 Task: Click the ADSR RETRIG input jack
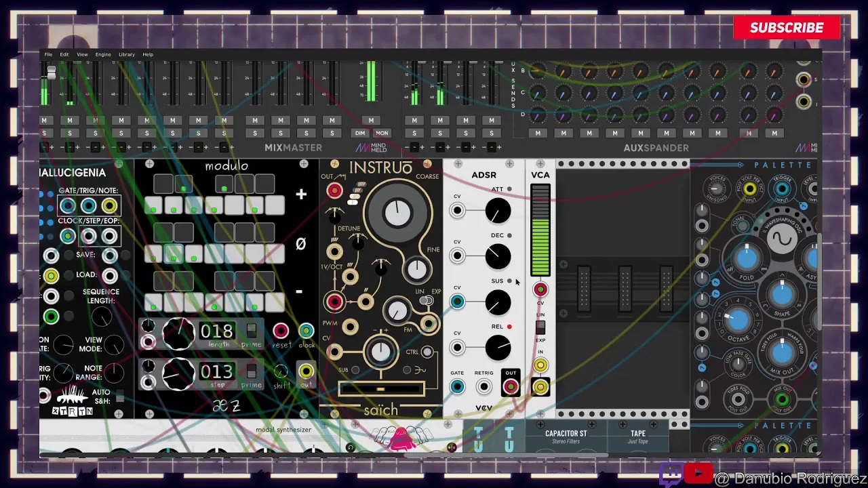484,387
